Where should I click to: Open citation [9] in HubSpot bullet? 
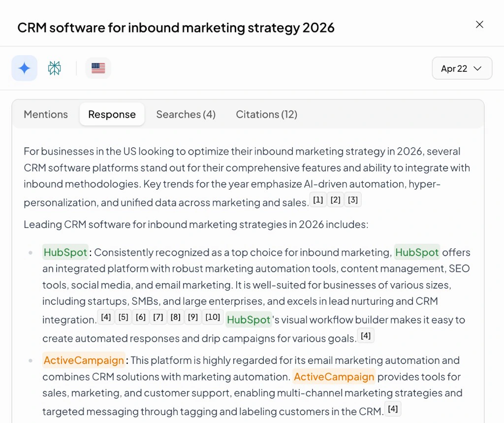192,317
